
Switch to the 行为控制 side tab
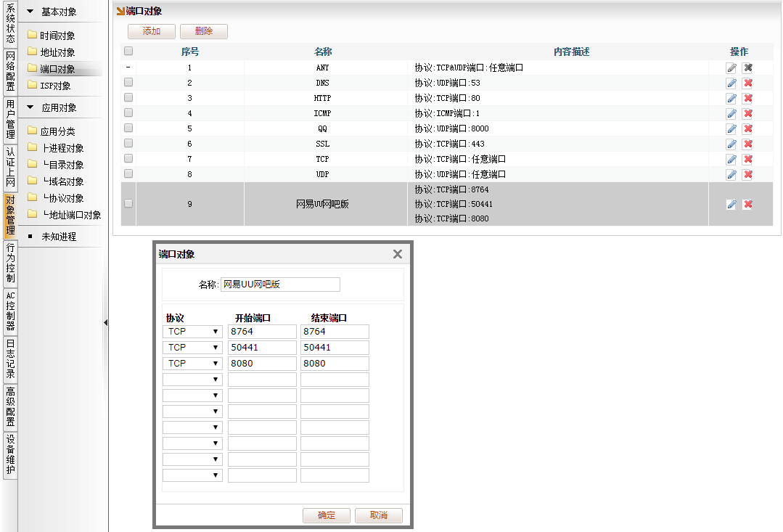click(10, 263)
